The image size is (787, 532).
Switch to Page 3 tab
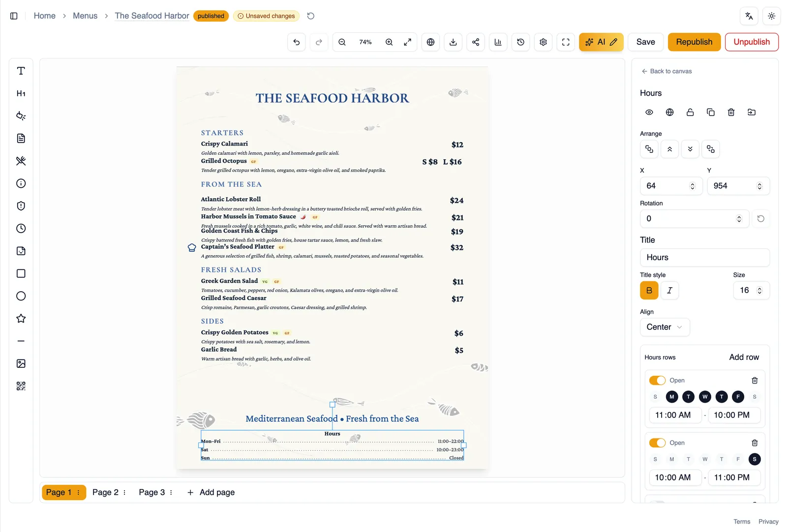pos(151,493)
